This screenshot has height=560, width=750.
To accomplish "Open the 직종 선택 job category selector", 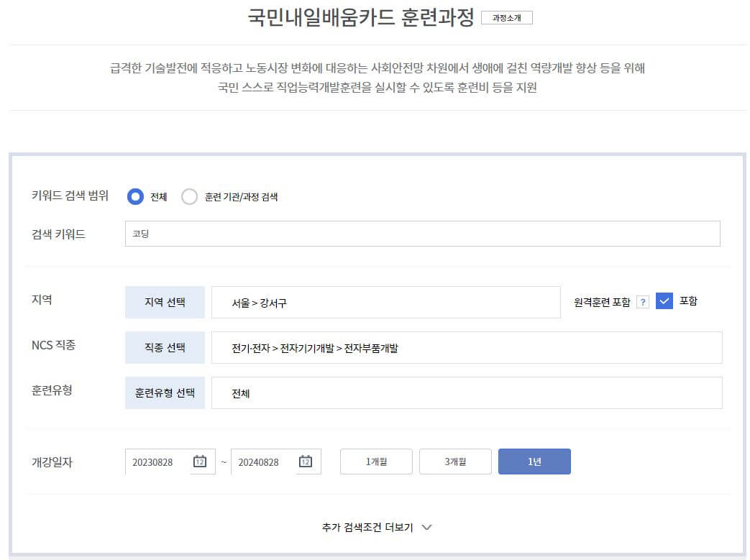I will (x=165, y=347).
